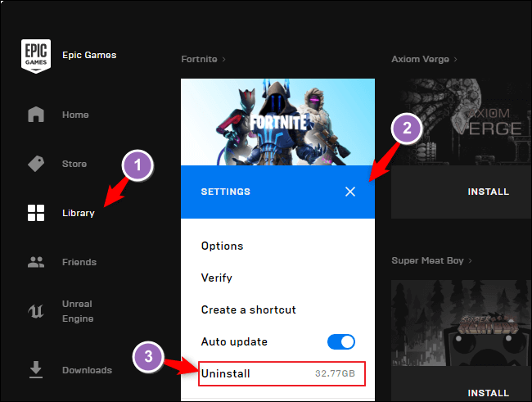Click Uninstall for Fortnite
The height and width of the screenshot is (402, 532).
click(225, 373)
